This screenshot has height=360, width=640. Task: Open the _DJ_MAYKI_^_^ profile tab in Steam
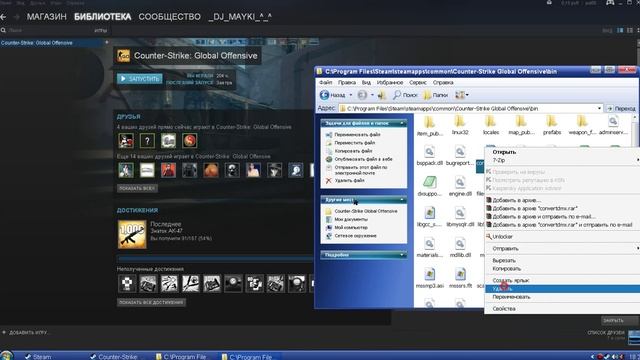click(x=240, y=17)
